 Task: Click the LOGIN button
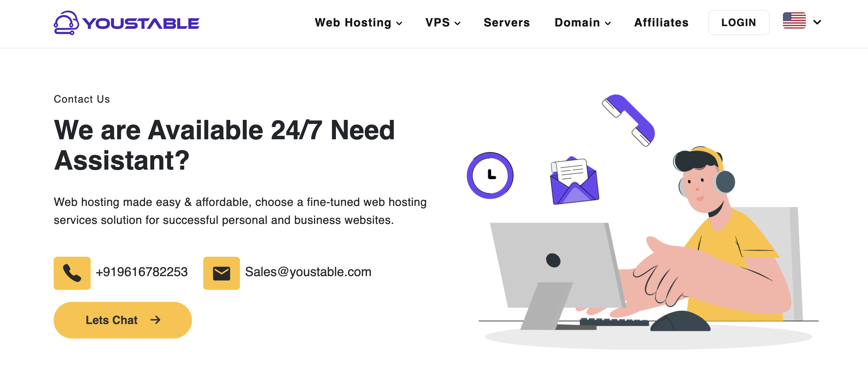pos(739,23)
